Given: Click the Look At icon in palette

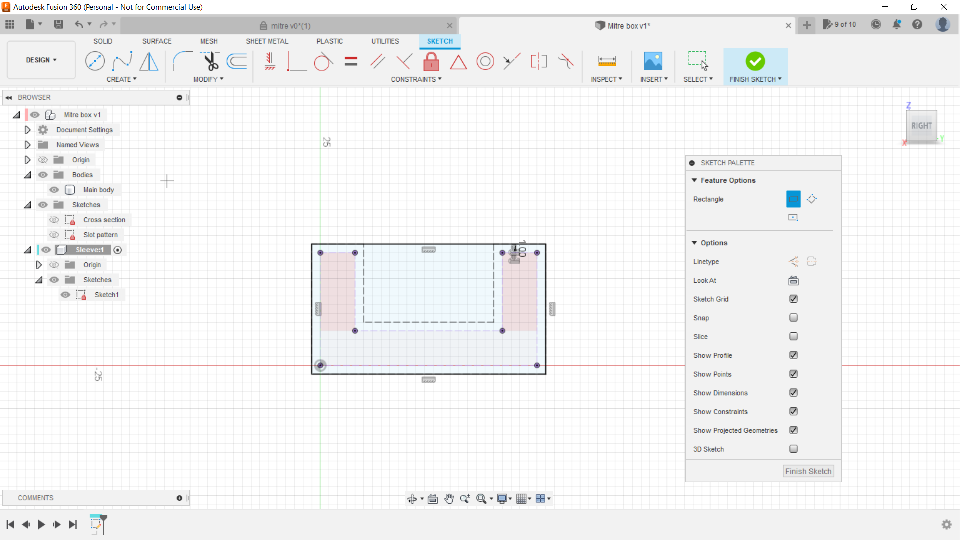Looking at the screenshot, I should (793, 281).
